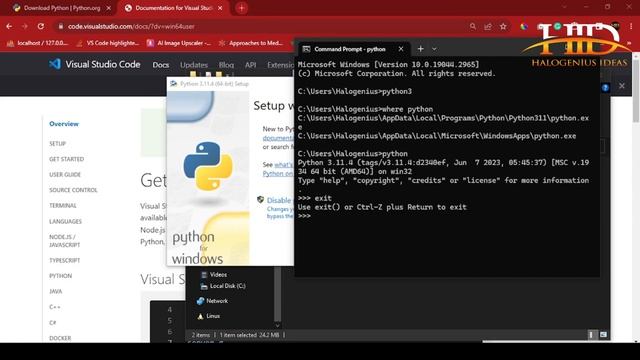Open the VS Code highlighter bookmark
Screen dimensions: 640x360
(x=108, y=43)
